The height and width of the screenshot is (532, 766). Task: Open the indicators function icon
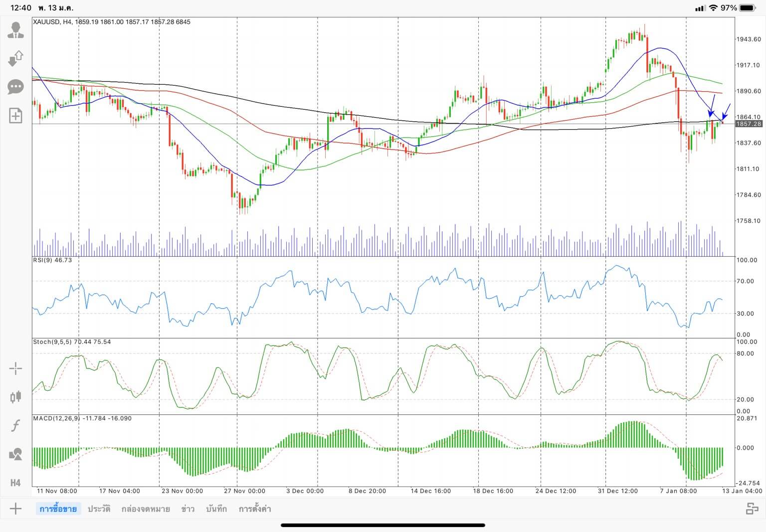click(x=15, y=425)
